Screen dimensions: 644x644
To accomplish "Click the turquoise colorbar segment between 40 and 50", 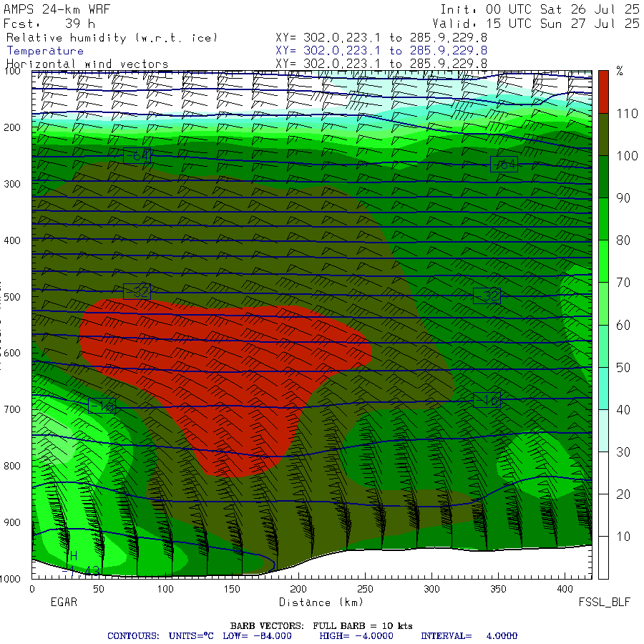I will pos(603,388).
